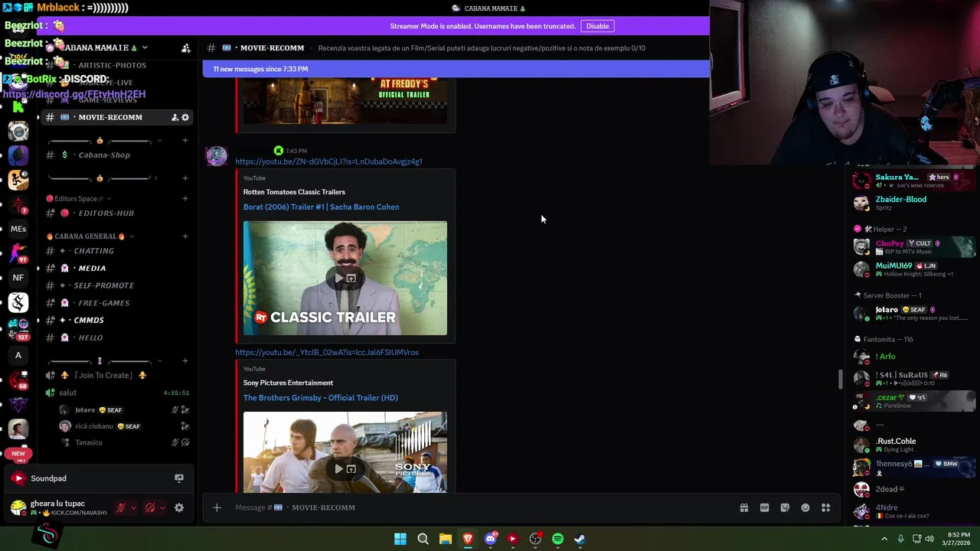
Task: Click the volume tray icon
Action: [x=929, y=539]
